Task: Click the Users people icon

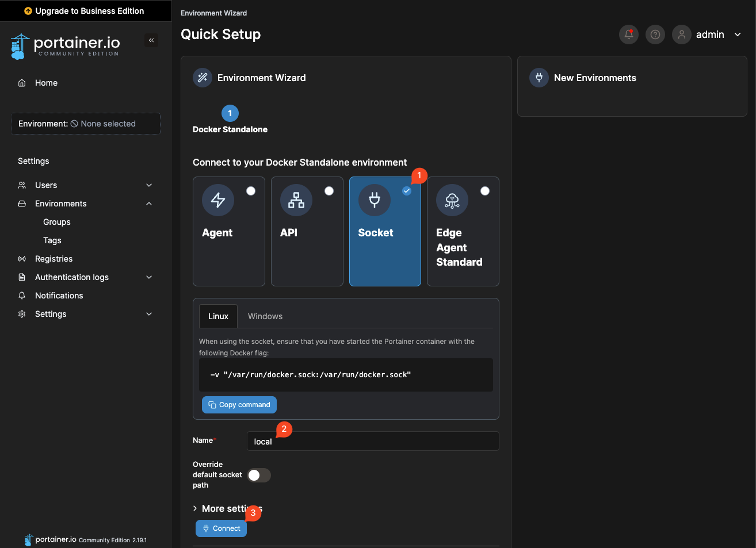Action: (22, 185)
